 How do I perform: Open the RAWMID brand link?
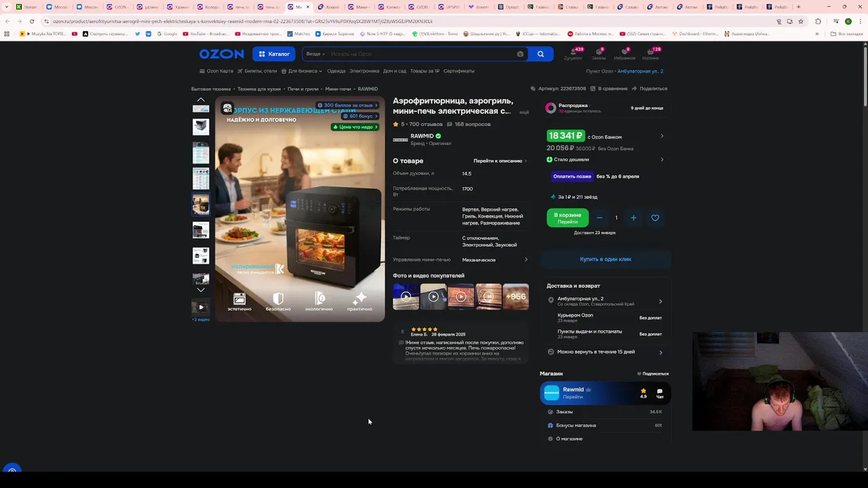[422, 136]
